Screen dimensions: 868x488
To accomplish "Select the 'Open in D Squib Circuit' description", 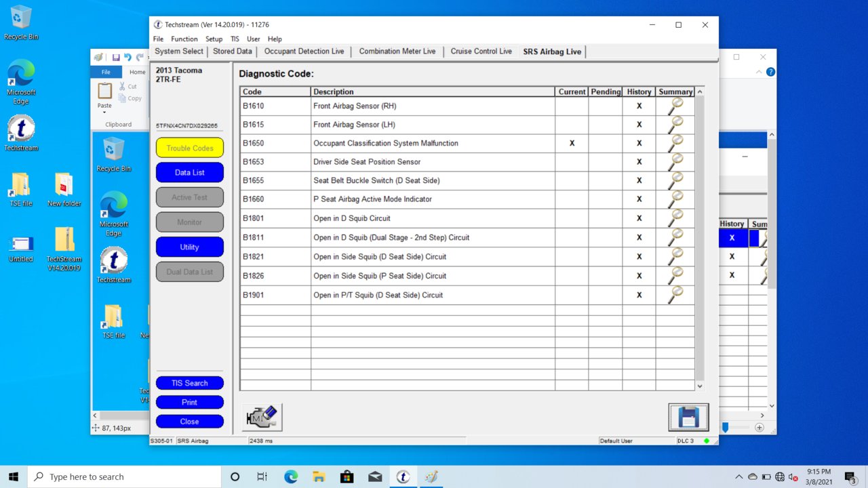I will click(433, 218).
